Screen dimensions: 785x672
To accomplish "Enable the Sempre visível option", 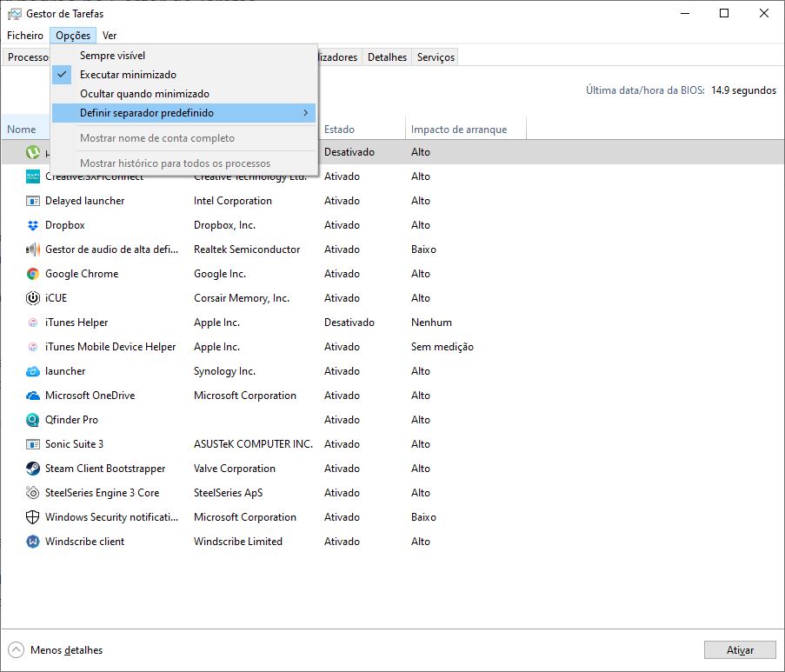I will [183, 56].
